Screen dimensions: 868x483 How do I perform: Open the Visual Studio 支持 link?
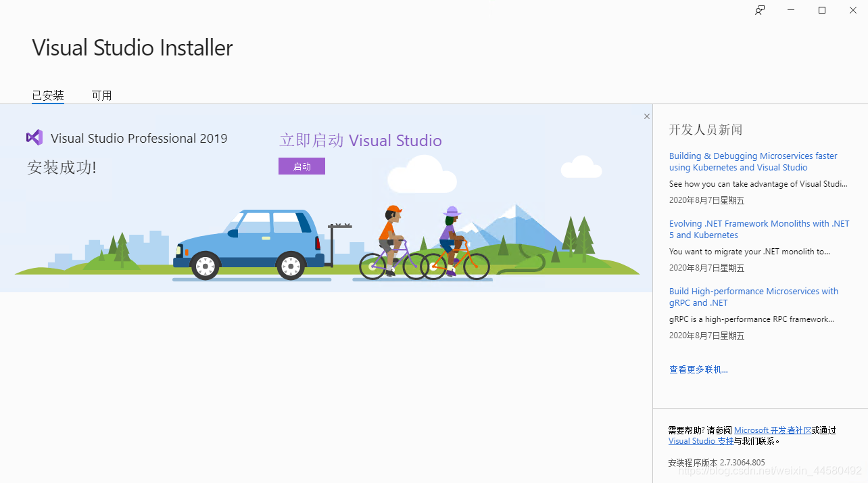701,441
